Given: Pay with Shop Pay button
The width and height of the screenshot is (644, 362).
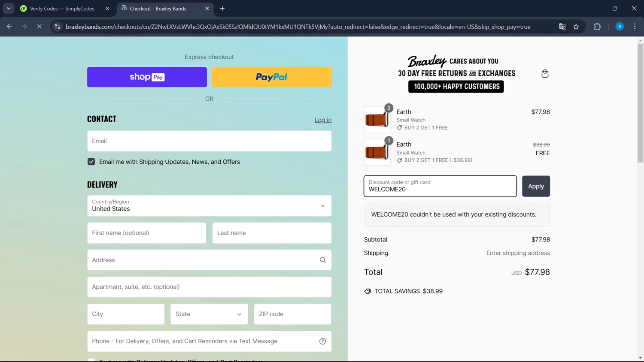Looking at the screenshot, I should click(147, 77).
